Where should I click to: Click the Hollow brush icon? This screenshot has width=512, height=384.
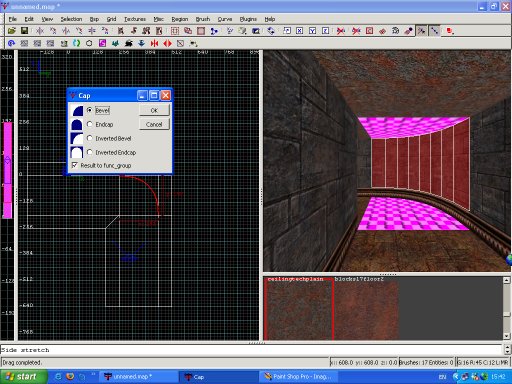(x=201, y=31)
